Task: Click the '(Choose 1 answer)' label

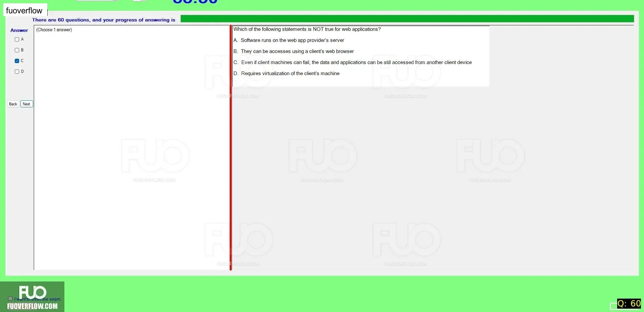Action: [54, 30]
